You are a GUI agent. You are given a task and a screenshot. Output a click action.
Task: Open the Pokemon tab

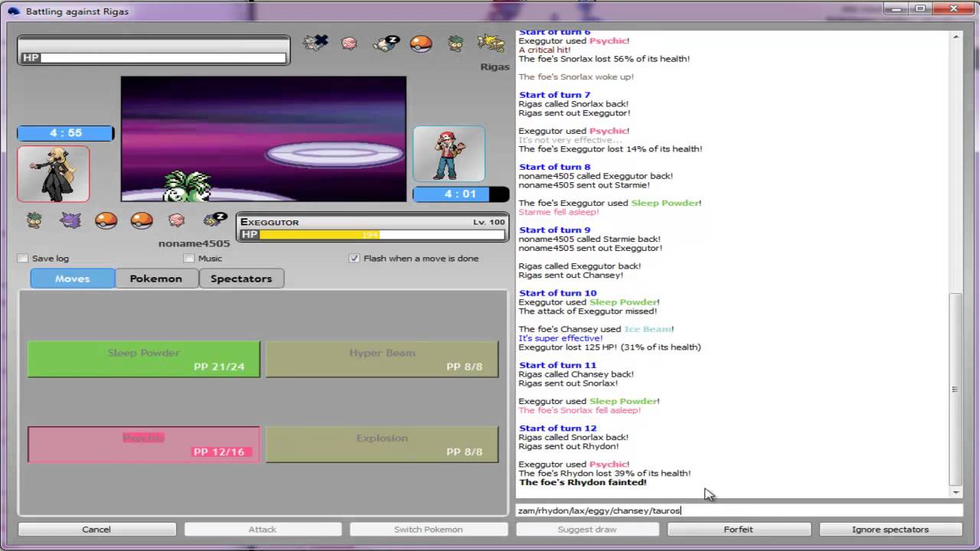156,279
